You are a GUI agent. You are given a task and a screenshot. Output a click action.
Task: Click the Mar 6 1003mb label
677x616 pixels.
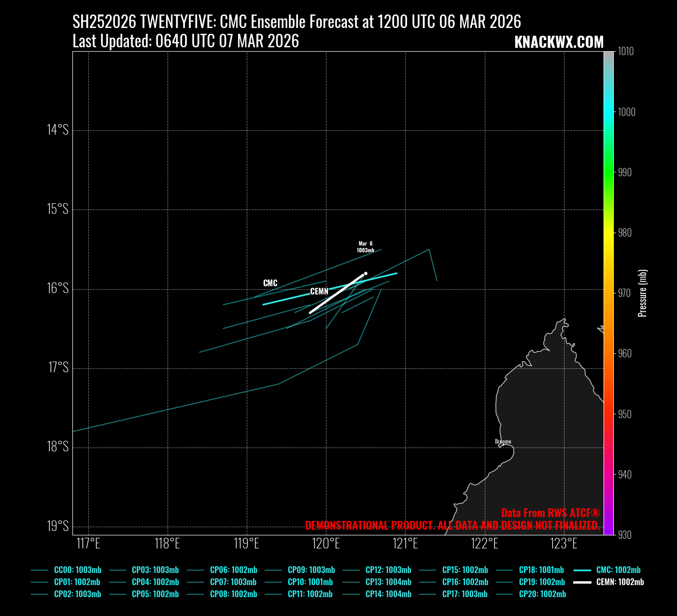(x=366, y=247)
